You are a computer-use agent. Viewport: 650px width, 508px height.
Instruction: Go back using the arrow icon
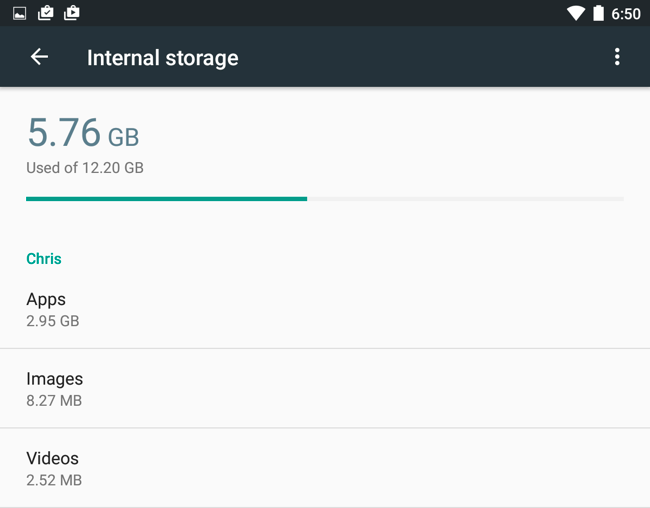[39, 57]
